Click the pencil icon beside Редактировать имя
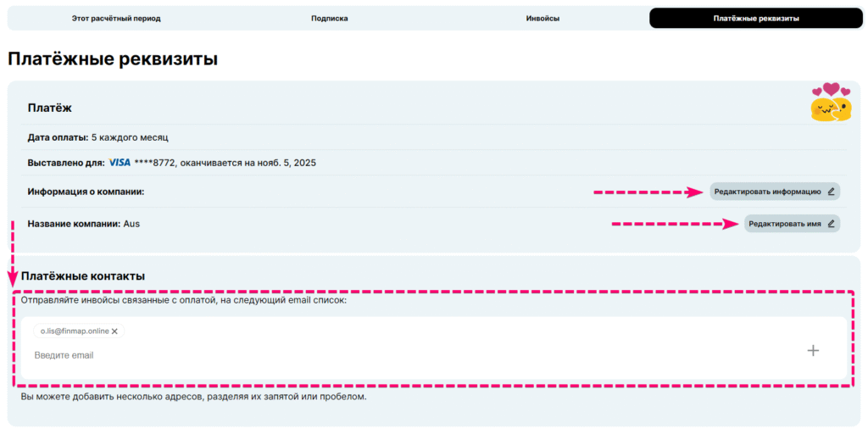The height and width of the screenshot is (434, 868). [x=831, y=224]
